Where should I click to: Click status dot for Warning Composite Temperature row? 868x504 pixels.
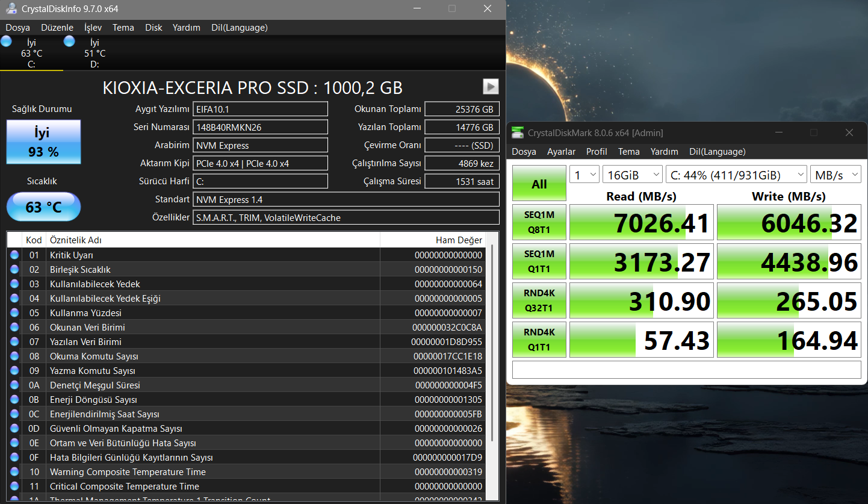click(14, 472)
